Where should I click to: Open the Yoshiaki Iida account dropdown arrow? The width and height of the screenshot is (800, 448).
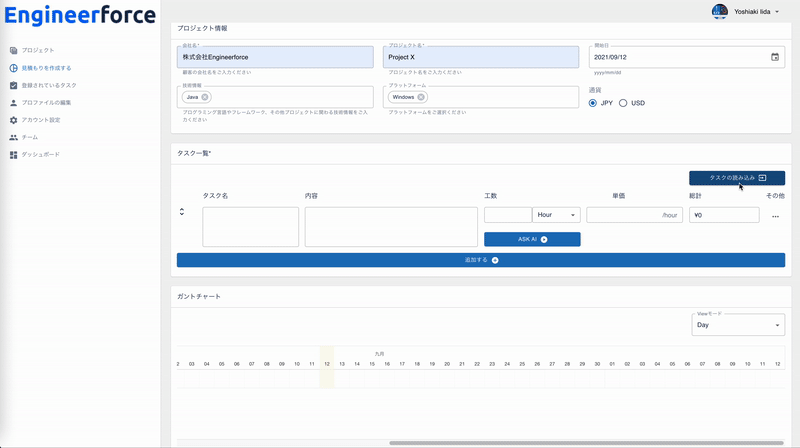click(777, 12)
